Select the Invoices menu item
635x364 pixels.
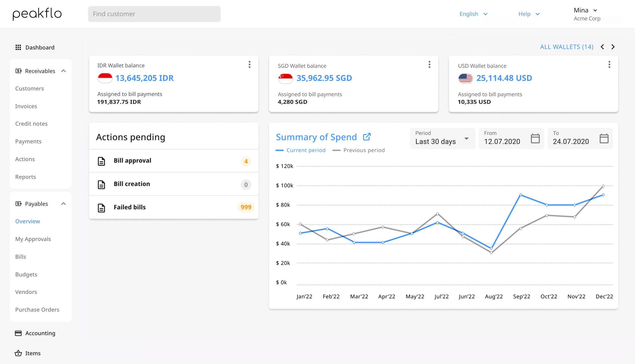click(x=26, y=106)
